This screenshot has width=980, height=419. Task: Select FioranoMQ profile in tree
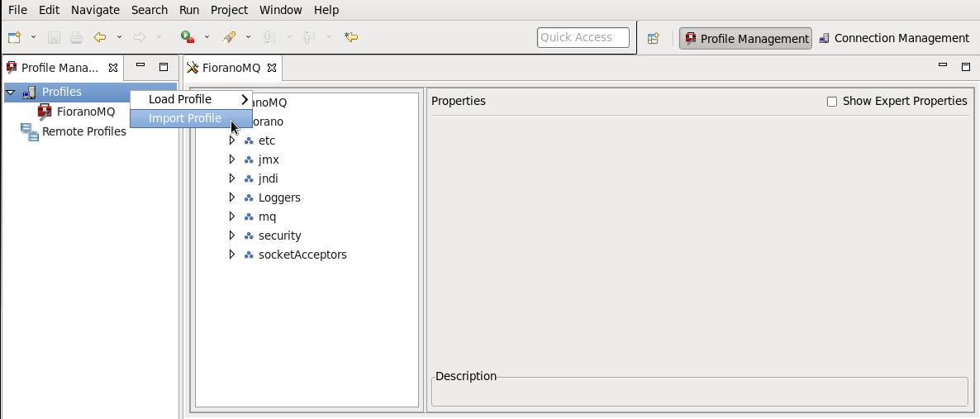pyautogui.click(x=86, y=112)
